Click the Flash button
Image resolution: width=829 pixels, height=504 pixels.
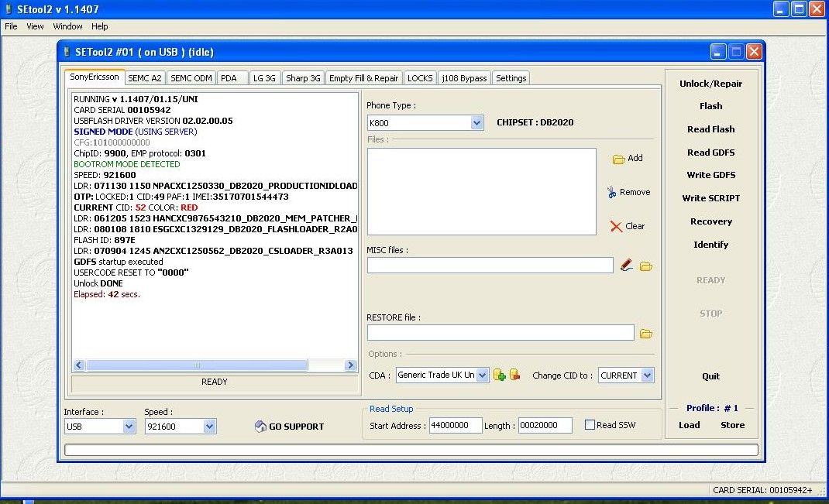[710, 106]
